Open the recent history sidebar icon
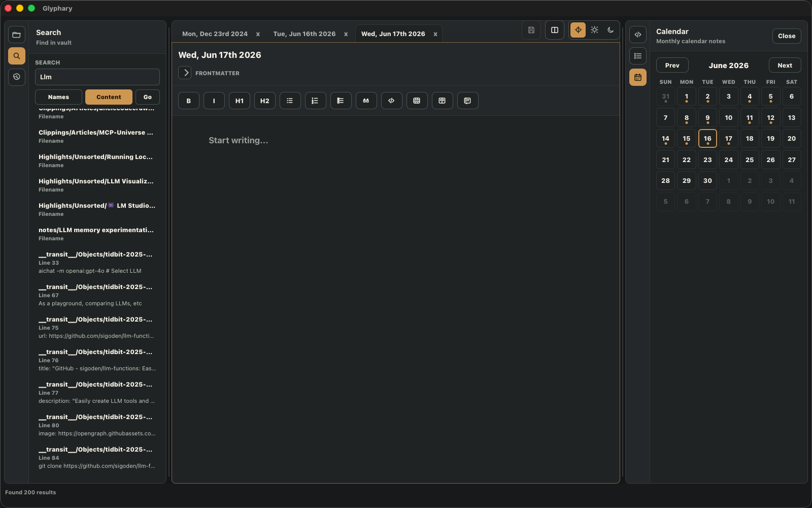 17,77
